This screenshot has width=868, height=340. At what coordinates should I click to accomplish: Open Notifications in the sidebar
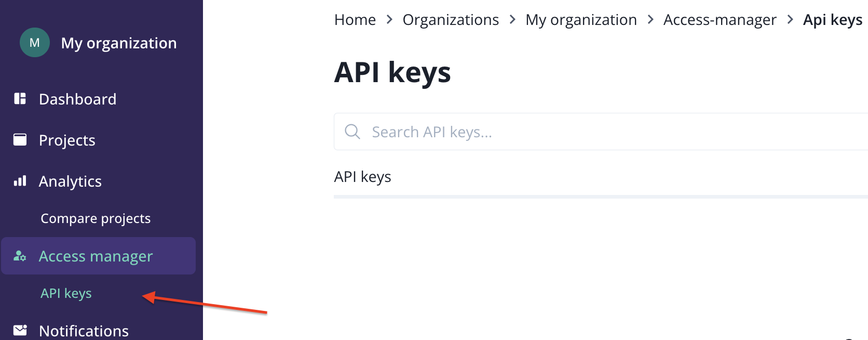click(x=84, y=331)
